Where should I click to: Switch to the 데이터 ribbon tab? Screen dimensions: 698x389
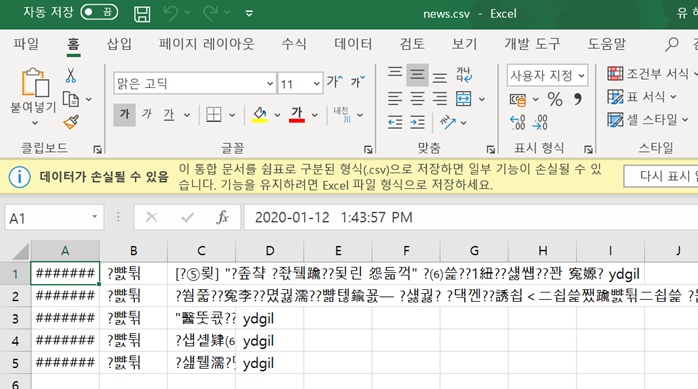(x=353, y=44)
